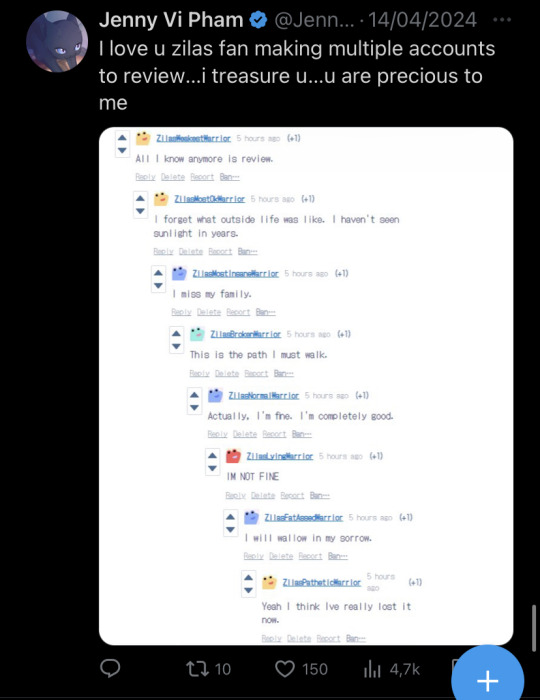Open the reply comment bubble icon

point(110,668)
